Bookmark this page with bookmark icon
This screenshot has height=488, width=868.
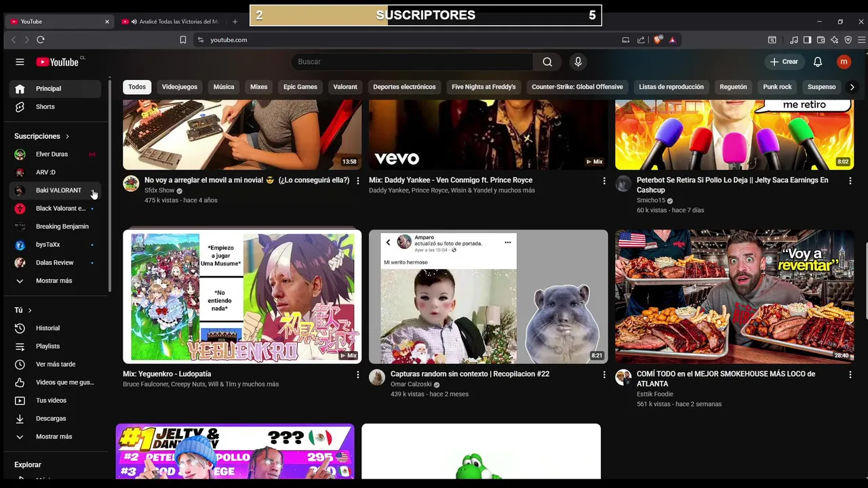point(183,40)
